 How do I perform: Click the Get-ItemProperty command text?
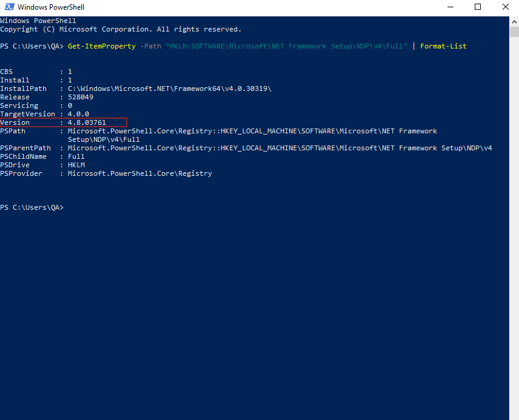[102, 46]
